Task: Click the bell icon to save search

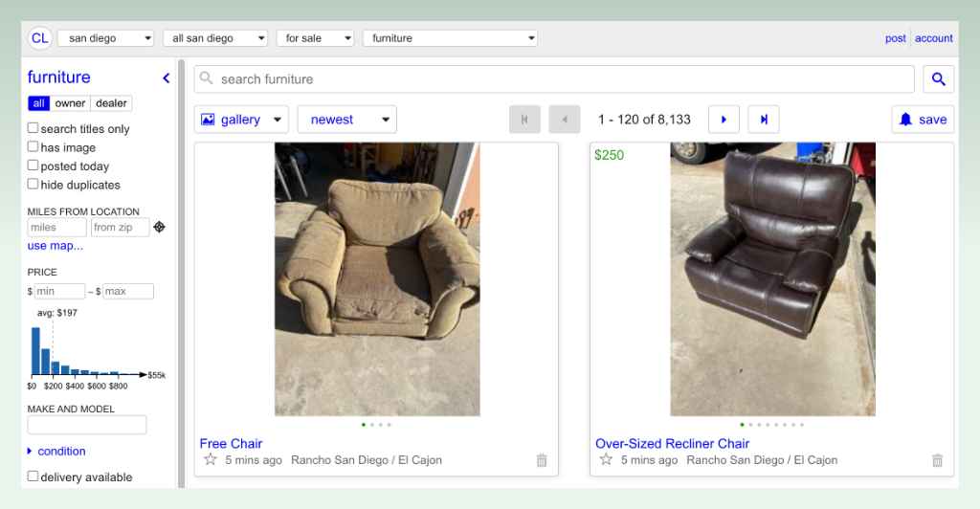Action: coord(905,120)
